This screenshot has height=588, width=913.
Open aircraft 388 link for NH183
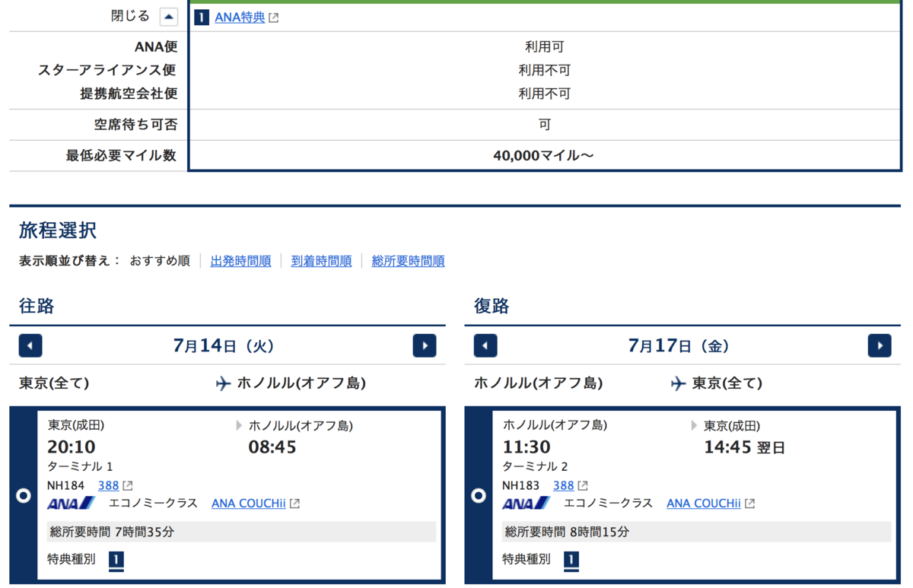pyautogui.click(x=563, y=485)
